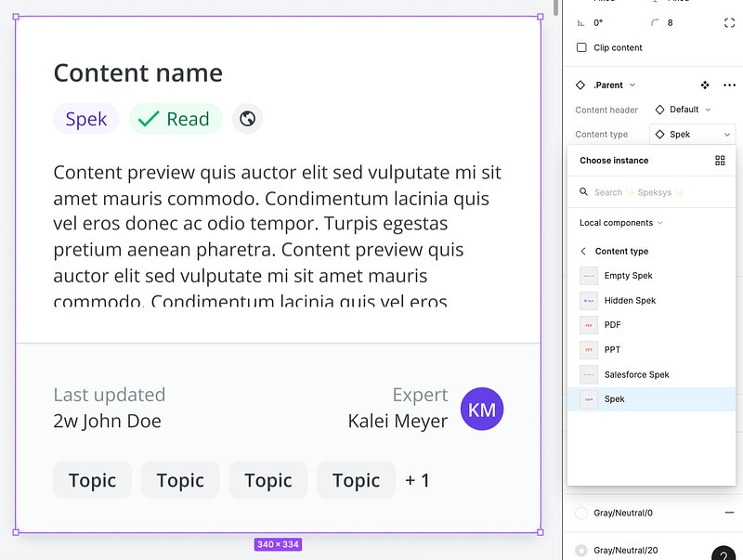Image resolution: width=743 pixels, height=560 pixels.
Task: Edit the rotation value 0°
Action: tap(598, 22)
